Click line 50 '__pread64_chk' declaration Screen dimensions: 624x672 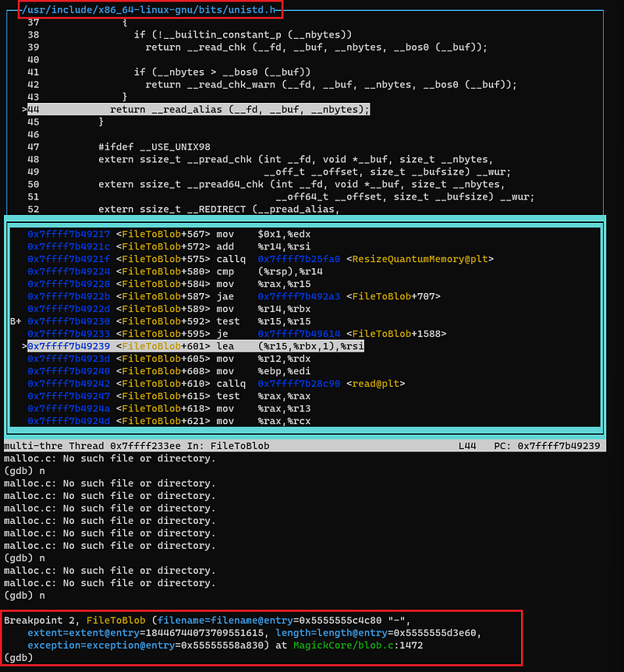[x=302, y=184]
